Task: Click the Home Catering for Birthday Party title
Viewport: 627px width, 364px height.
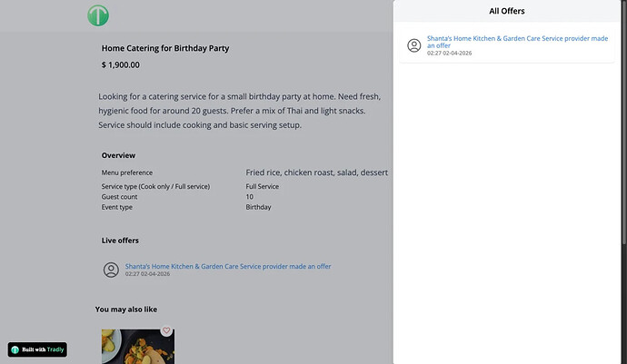Action: click(164, 47)
